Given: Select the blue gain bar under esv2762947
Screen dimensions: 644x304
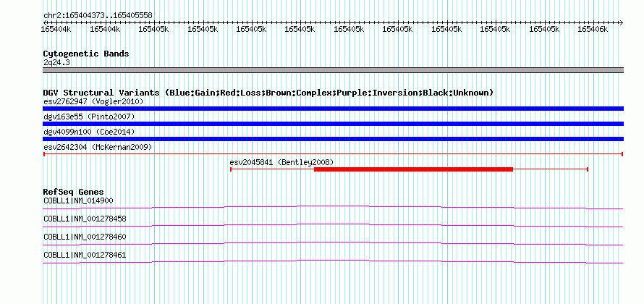Looking at the screenshot, I should click(333, 109).
